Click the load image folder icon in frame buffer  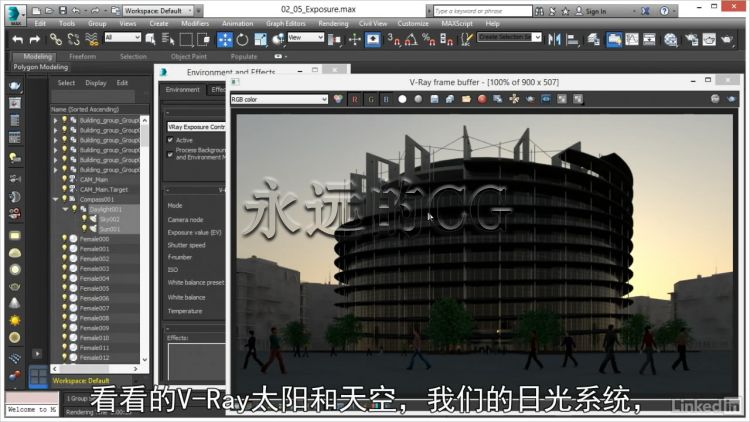point(466,99)
